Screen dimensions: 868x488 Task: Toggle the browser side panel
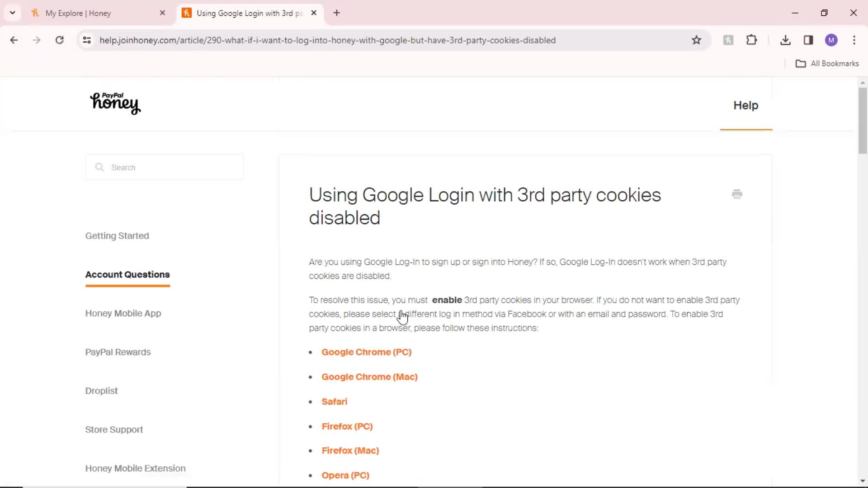point(808,40)
